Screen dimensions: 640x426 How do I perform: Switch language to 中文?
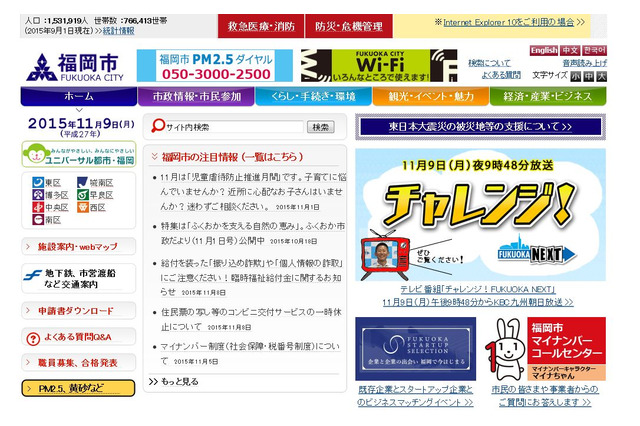click(570, 50)
